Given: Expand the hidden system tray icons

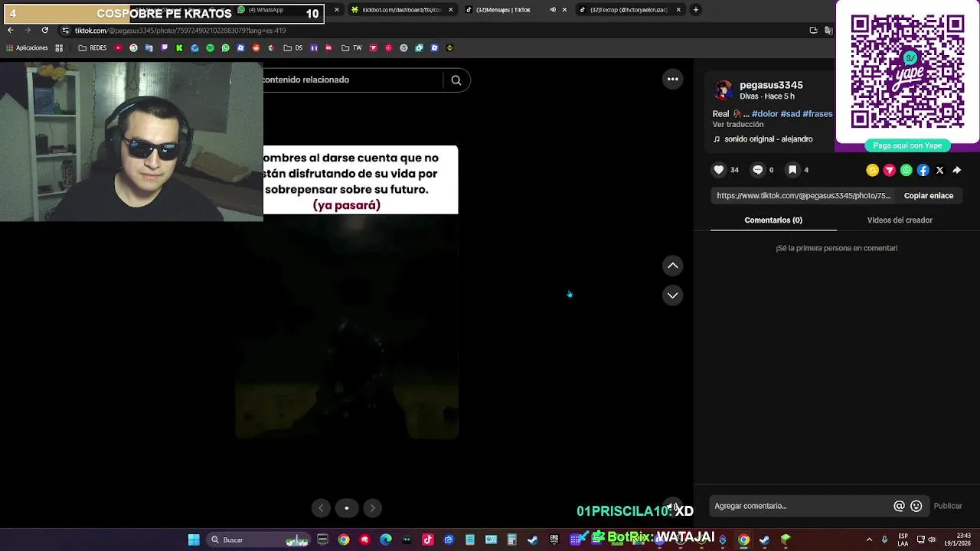Looking at the screenshot, I should click(x=869, y=540).
